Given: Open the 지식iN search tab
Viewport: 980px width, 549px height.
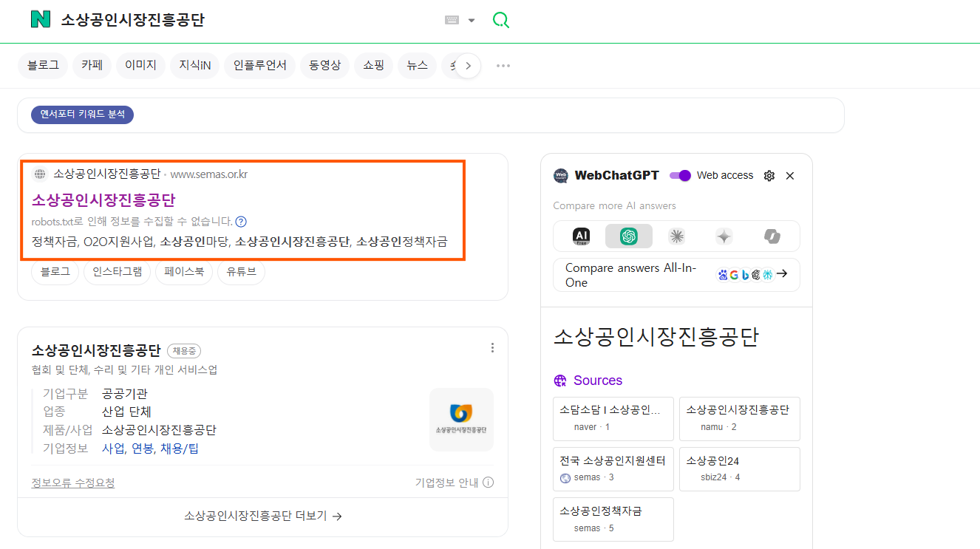Looking at the screenshot, I should (194, 65).
